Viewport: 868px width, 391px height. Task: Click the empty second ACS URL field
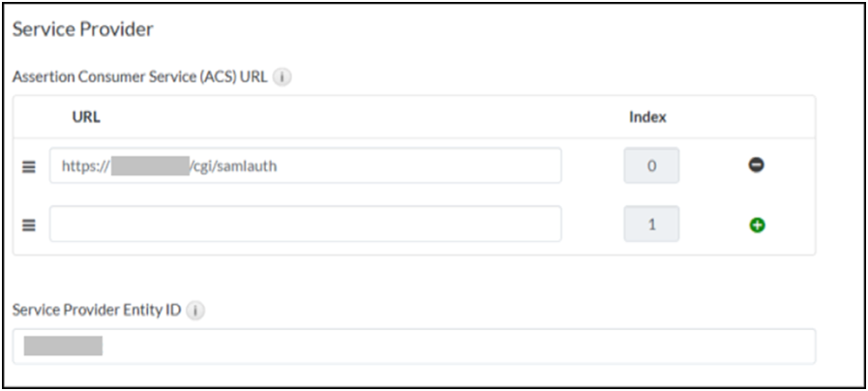coord(305,224)
